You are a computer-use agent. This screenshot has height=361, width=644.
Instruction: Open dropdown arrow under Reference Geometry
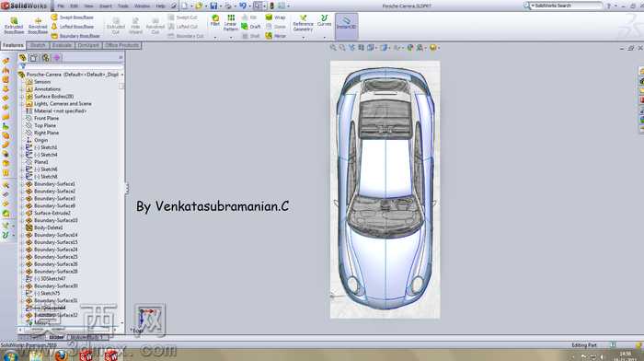(303, 38)
